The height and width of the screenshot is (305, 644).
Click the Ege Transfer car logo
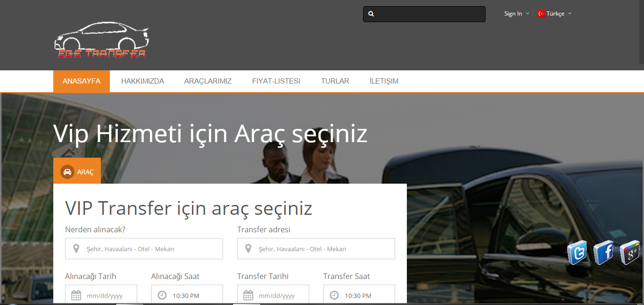pyautogui.click(x=101, y=41)
